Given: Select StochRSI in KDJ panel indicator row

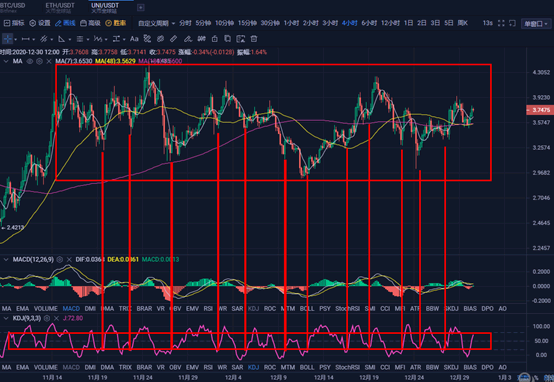Looking at the screenshot, I should pos(347,368).
